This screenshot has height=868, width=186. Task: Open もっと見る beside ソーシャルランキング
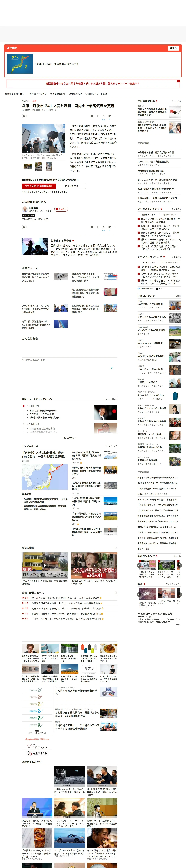pos(176,257)
